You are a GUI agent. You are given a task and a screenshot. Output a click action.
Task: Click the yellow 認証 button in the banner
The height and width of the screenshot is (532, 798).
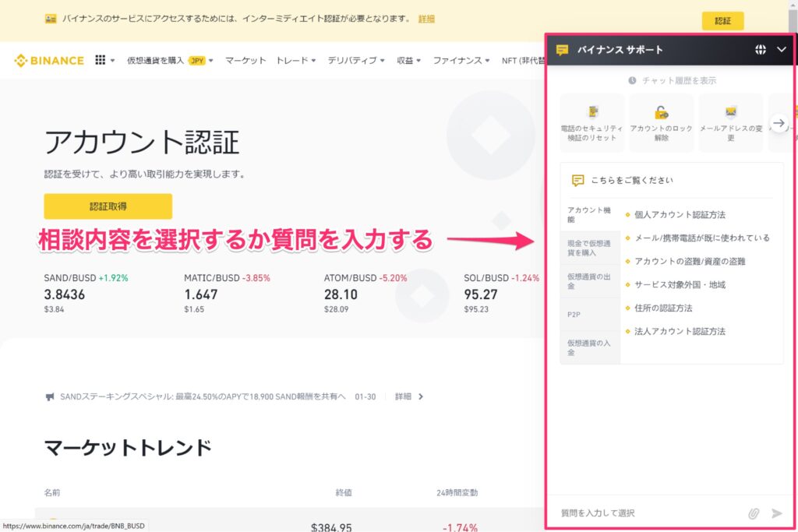coord(722,21)
